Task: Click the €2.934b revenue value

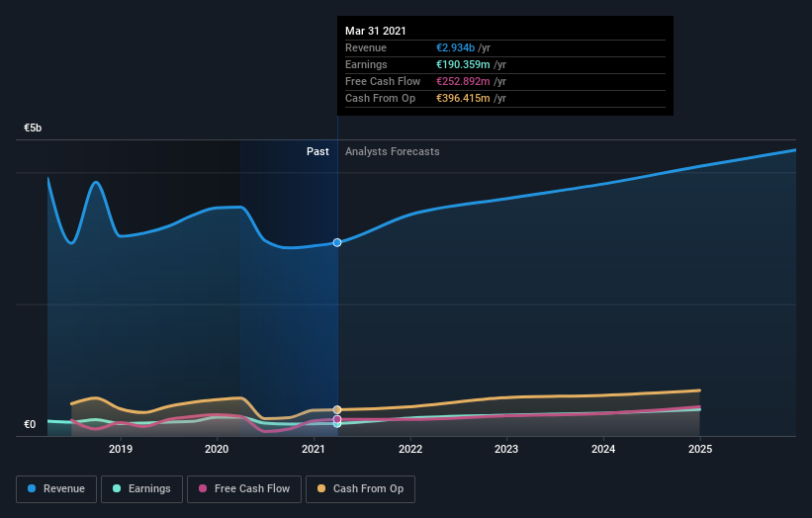Action: pos(455,47)
